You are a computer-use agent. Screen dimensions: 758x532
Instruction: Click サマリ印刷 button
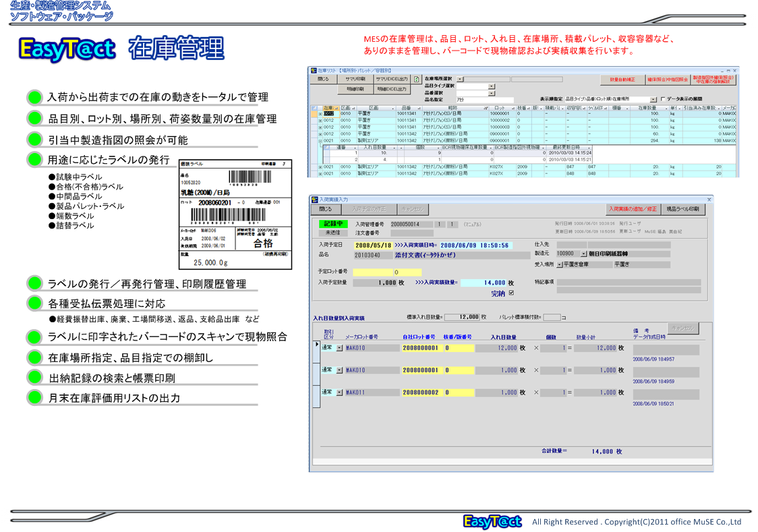(355, 79)
